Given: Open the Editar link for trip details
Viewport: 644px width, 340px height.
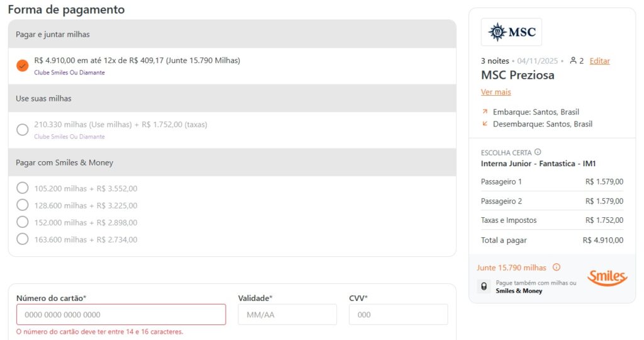Looking at the screenshot, I should pos(599,61).
